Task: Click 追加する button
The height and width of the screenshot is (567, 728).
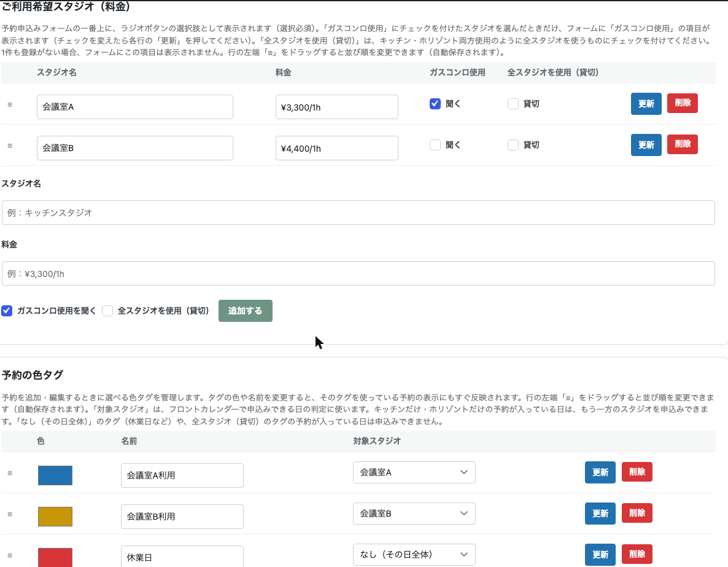Action: point(245,311)
